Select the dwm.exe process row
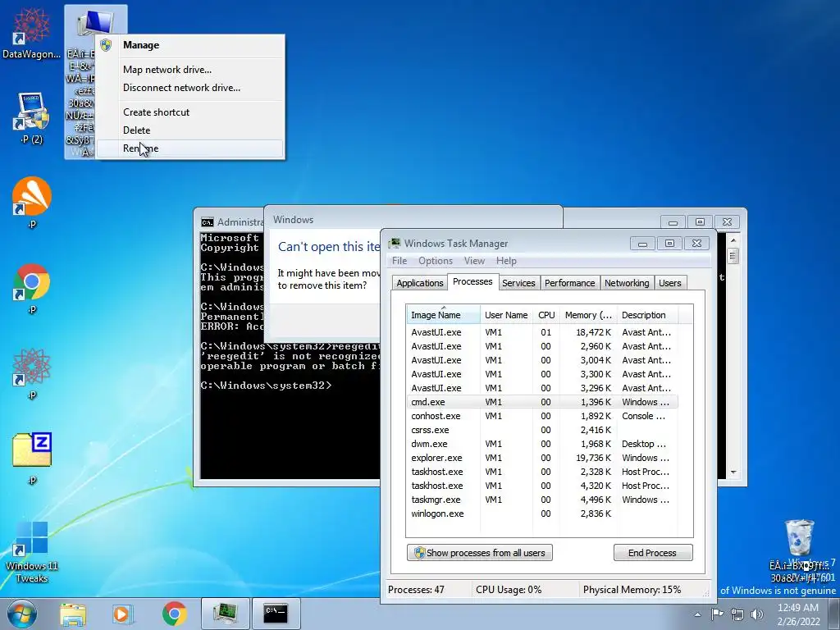 [x=542, y=444]
